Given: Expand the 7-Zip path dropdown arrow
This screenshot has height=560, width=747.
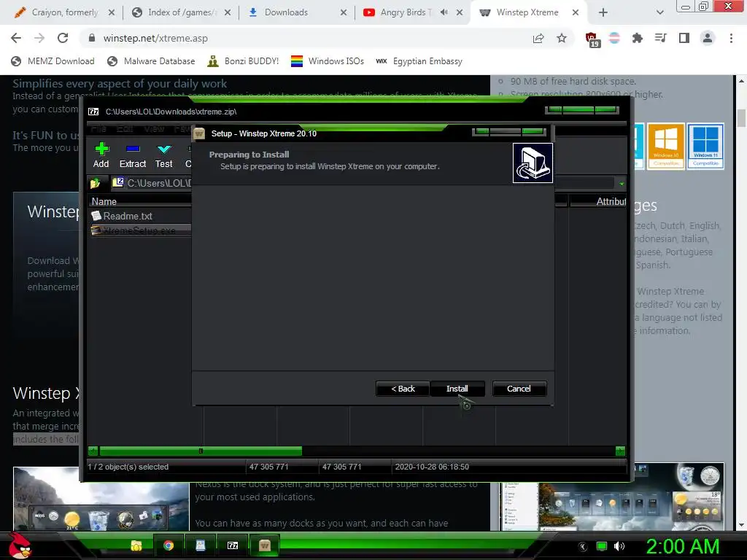Looking at the screenshot, I should click(x=622, y=183).
